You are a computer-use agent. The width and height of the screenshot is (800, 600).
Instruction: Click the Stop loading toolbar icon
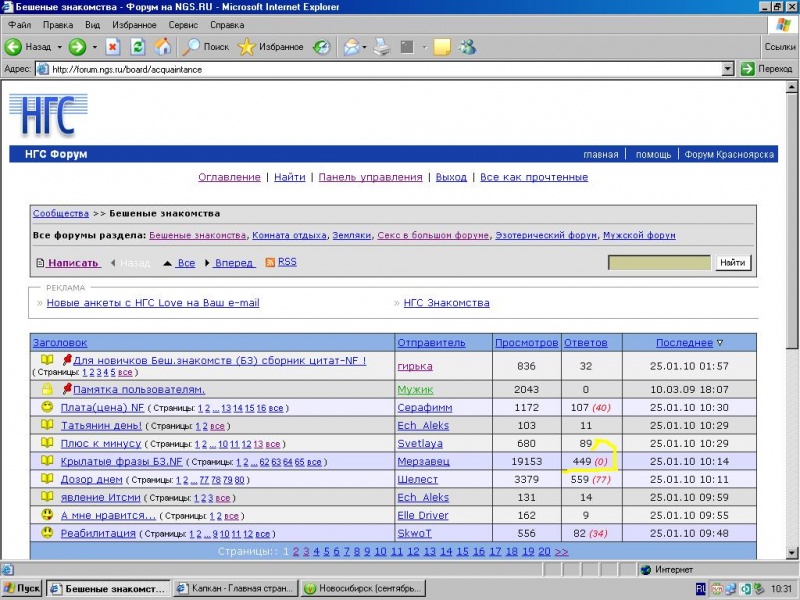[x=113, y=46]
